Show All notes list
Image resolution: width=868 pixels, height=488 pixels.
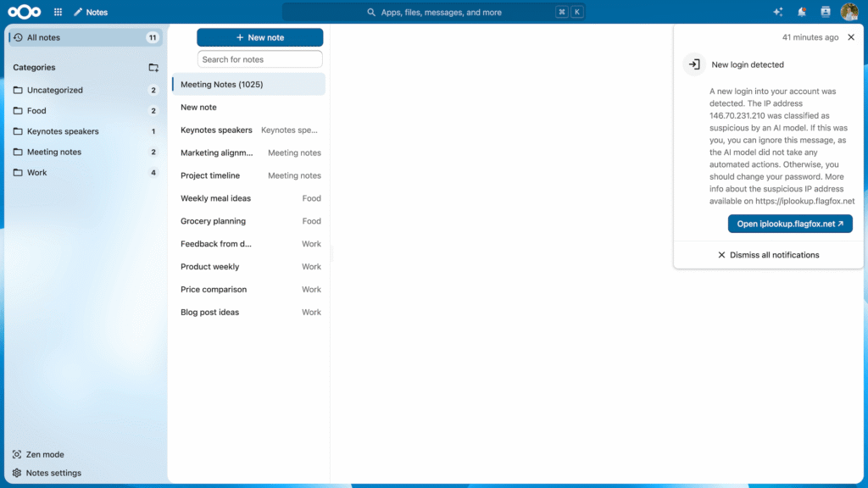pyautogui.click(x=86, y=37)
